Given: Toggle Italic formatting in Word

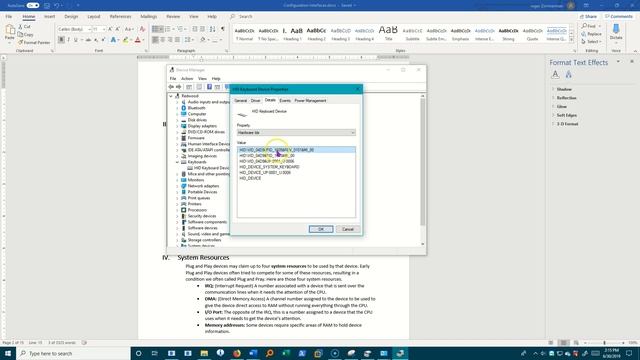Looking at the screenshot, I should 69,40.
